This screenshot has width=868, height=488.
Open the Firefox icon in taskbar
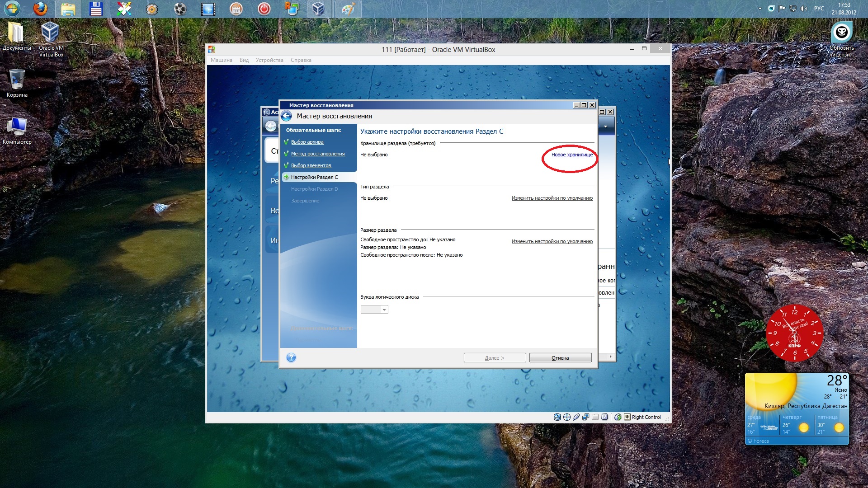41,9
